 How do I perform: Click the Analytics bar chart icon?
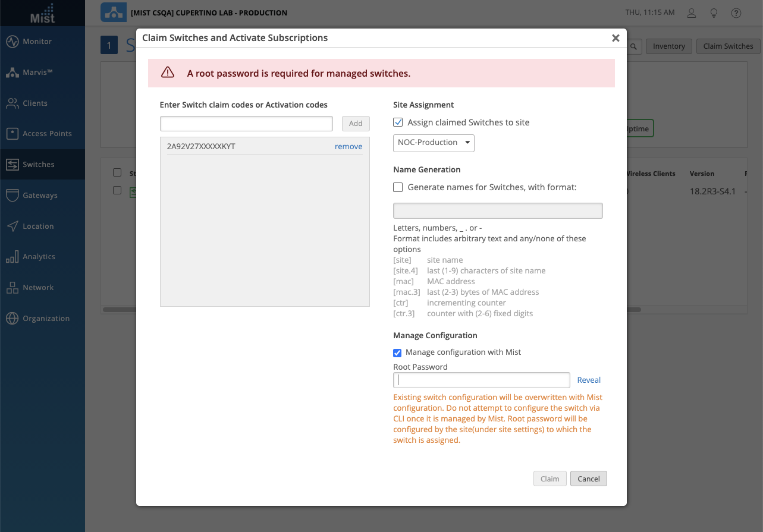click(x=12, y=257)
